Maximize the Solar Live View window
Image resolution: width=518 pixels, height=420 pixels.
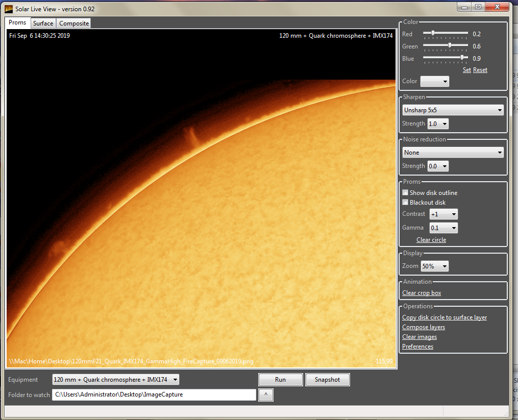(478, 7)
